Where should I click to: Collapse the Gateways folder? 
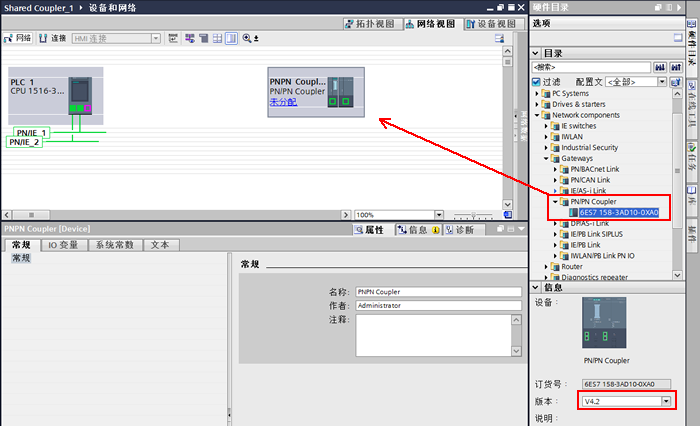[x=546, y=158]
